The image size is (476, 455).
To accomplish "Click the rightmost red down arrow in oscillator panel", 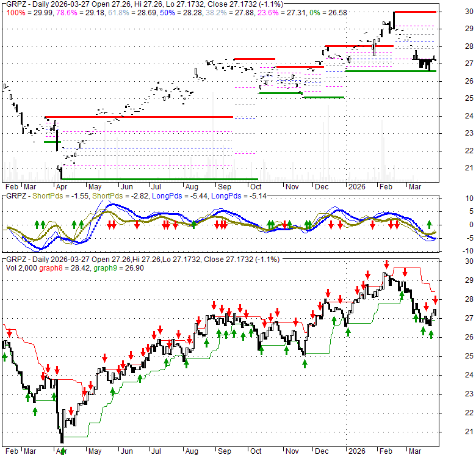I will [x=397, y=225].
